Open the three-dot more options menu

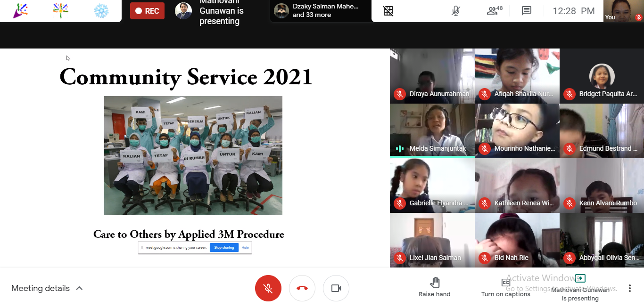point(629,288)
